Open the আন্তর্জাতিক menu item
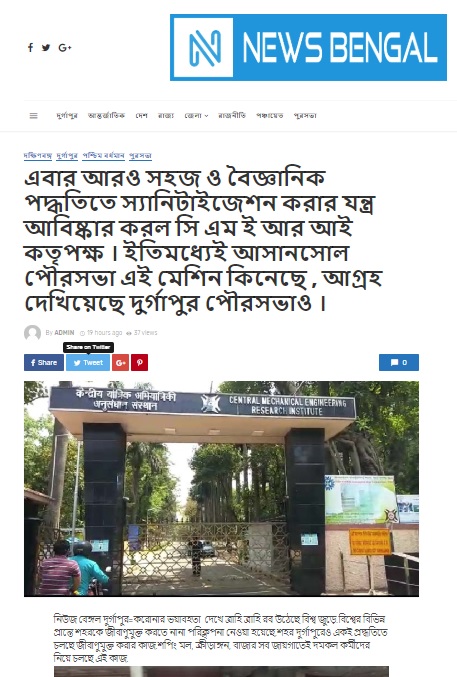The image size is (457, 677). [x=106, y=116]
